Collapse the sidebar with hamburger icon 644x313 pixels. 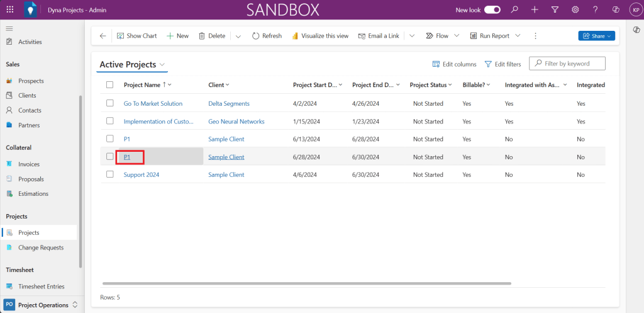(9, 29)
